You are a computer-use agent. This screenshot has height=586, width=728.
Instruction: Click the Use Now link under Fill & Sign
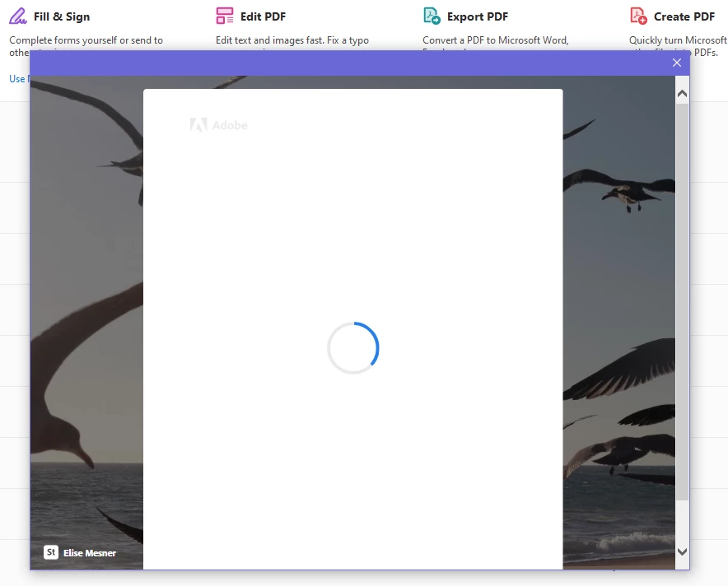click(x=19, y=79)
